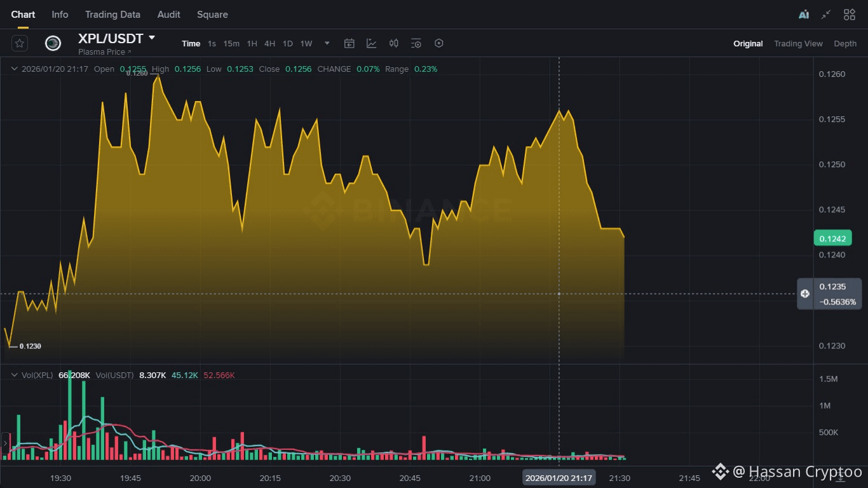Viewport: 868px width, 488px height.
Task: Select the 1W interval
Action: point(306,43)
